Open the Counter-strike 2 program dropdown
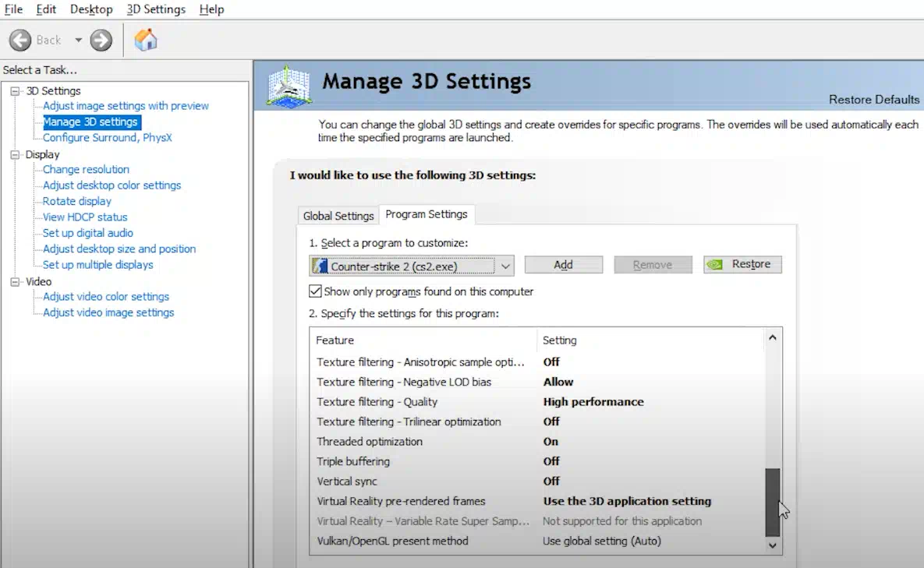 [x=505, y=266]
